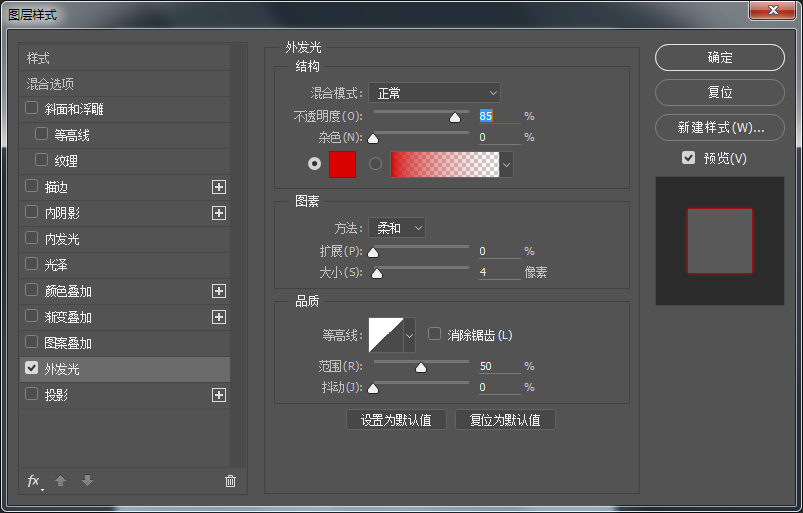
Task: Enable the 投影 checkbox
Action: point(32,394)
